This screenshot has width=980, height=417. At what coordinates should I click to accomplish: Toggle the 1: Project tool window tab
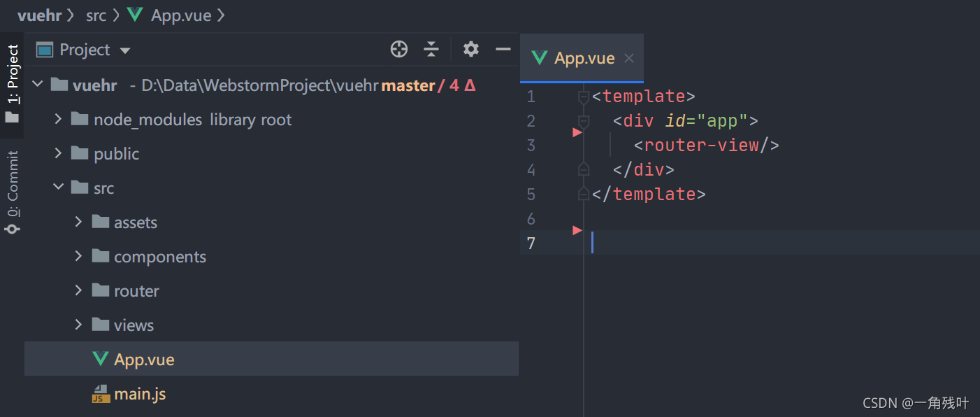[13, 84]
